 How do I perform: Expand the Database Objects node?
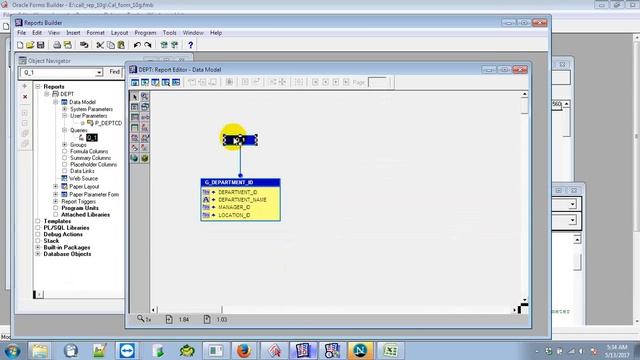pos(38,254)
